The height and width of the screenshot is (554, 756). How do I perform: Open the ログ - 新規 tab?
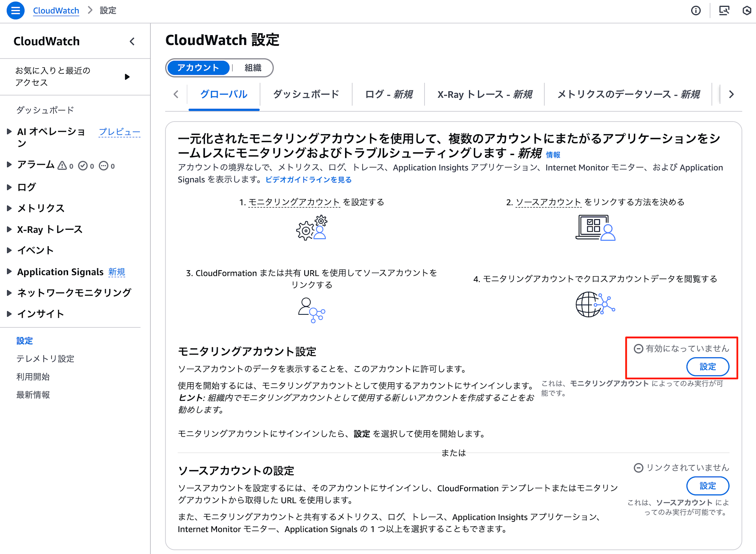389,94
